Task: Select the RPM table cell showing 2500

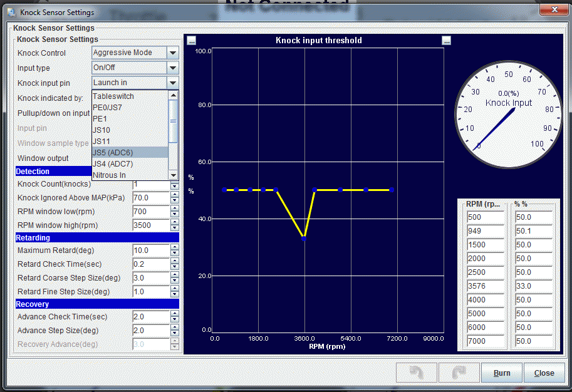Action: pyautogui.click(x=486, y=272)
